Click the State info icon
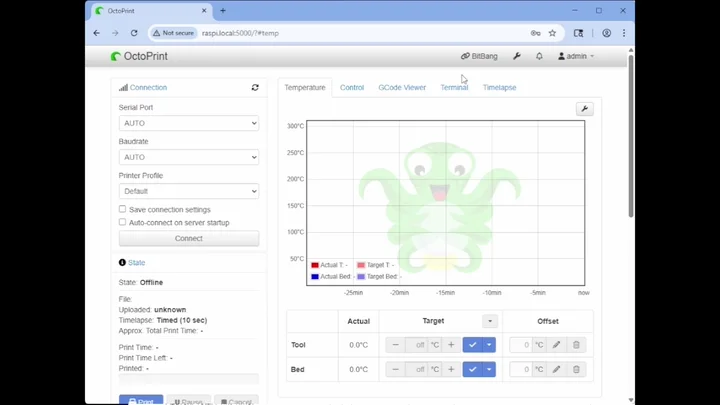This screenshot has height=405, width=720. (x=122, y=263)
